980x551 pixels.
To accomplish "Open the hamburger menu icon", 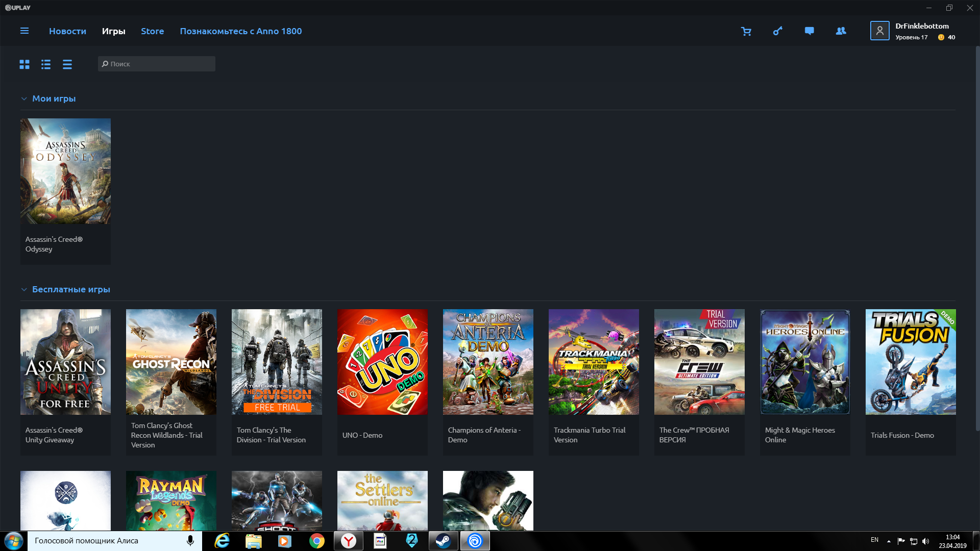I will click(24, 31).
